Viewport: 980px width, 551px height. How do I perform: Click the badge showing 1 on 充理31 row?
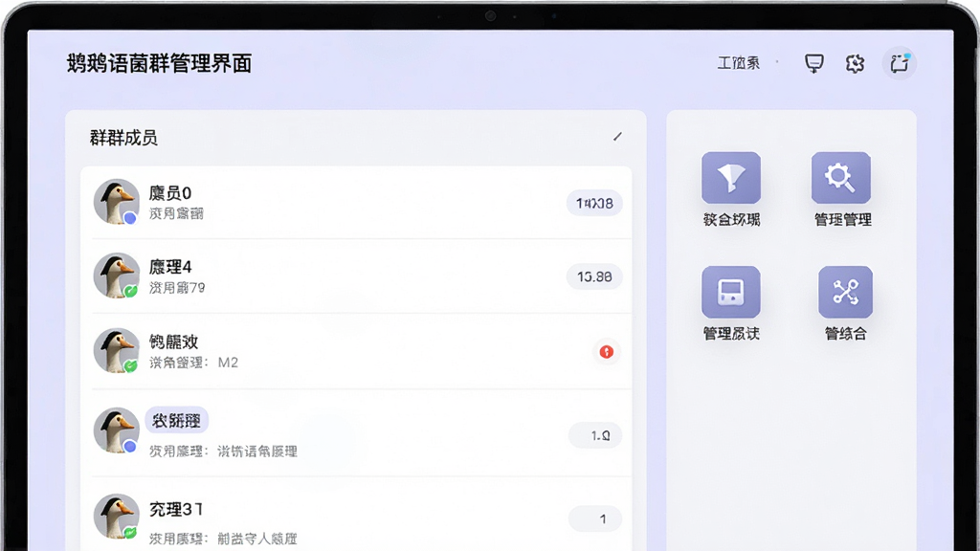point(595,519)
